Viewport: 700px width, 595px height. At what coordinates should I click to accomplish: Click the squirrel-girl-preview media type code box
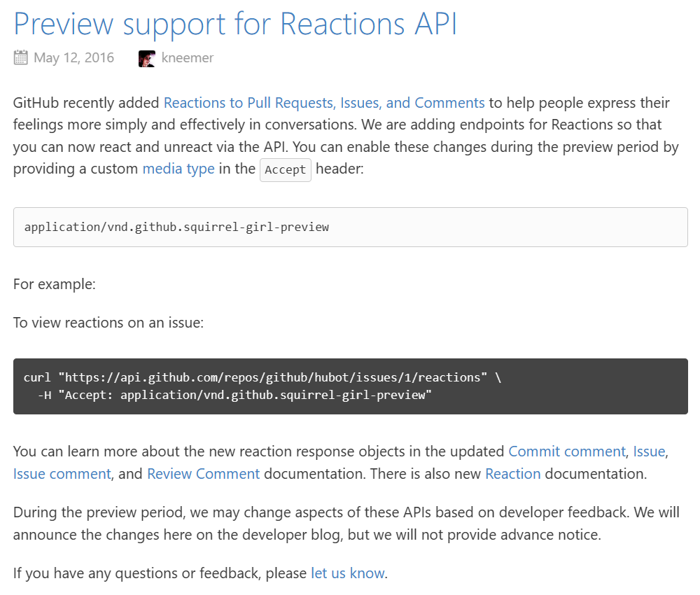coord(351,227)
